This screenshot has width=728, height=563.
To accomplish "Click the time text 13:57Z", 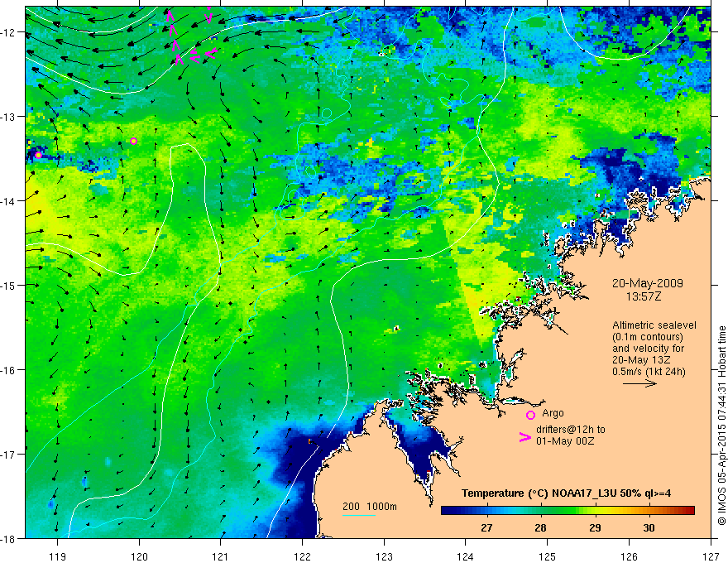I will (x=643, y=296).
